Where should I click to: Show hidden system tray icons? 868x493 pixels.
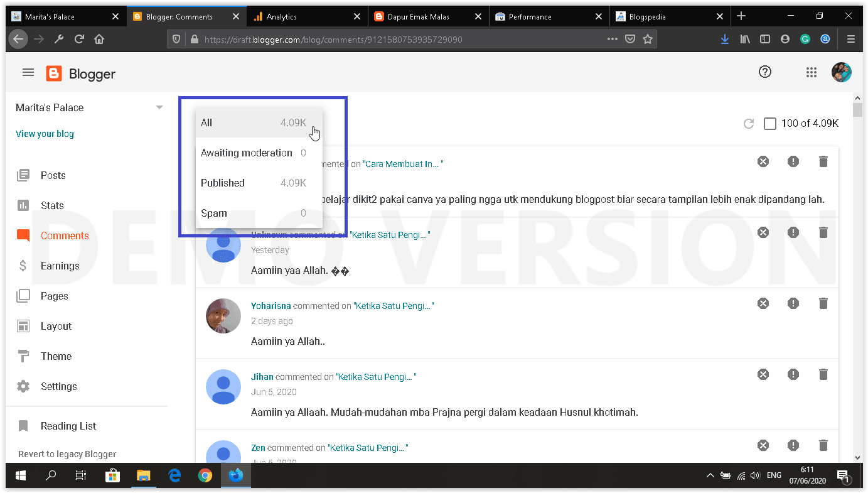(x=710, y=475)
